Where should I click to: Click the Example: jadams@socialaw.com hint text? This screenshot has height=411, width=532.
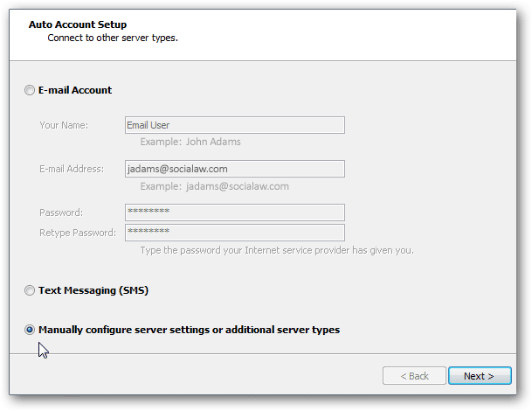tap(214, 186)
